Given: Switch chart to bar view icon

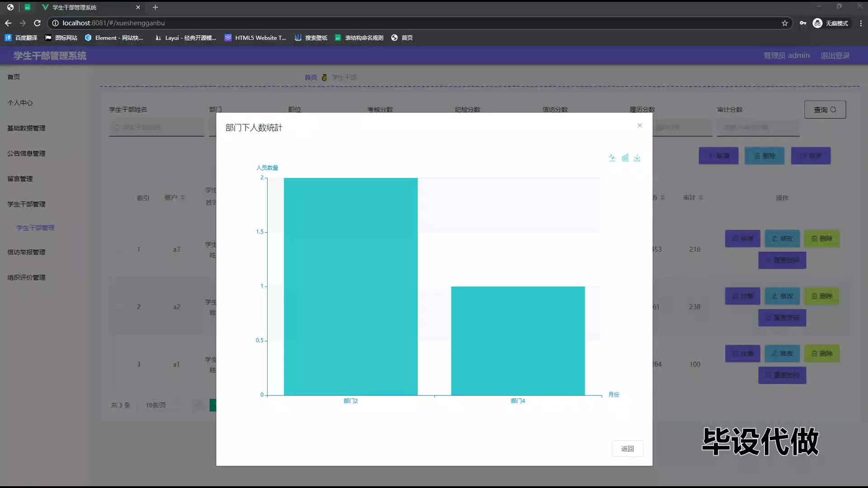Looking at the screenshot, I should [x=625, y=158].
